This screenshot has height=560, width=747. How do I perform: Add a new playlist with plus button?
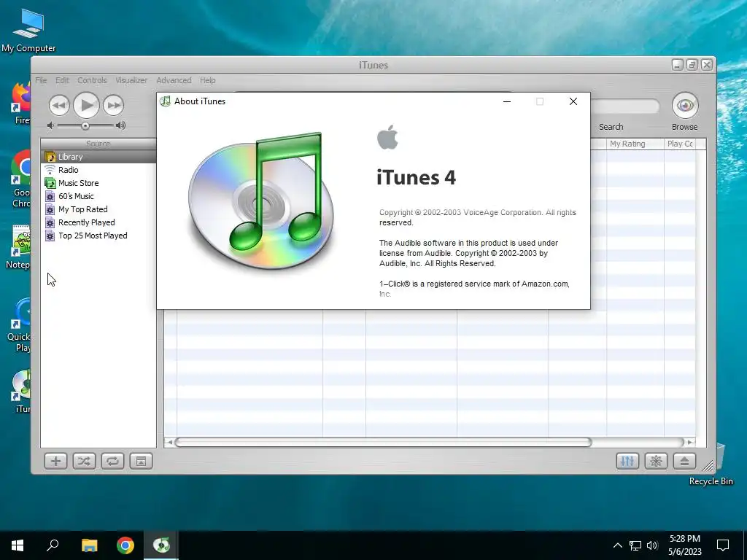pyautogui.click(x=55, y=461)
